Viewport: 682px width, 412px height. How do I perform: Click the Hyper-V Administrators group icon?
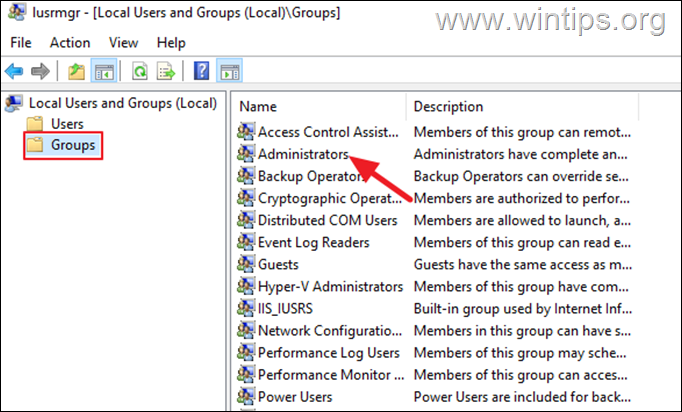pos(246,286)
